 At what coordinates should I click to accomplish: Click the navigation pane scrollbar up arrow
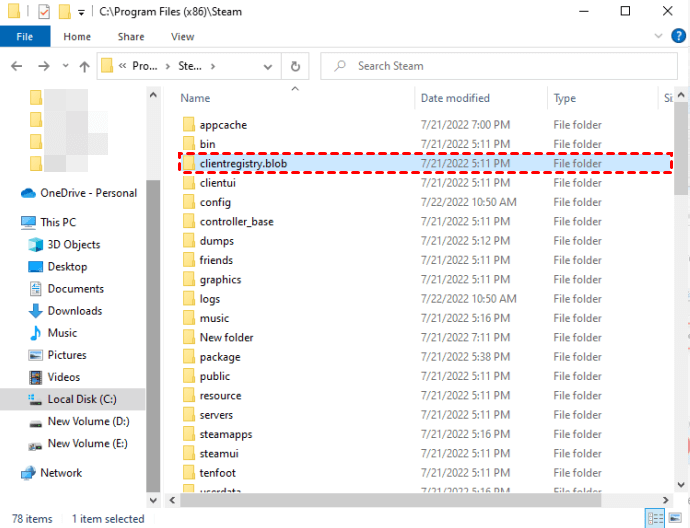coord(153,95)
